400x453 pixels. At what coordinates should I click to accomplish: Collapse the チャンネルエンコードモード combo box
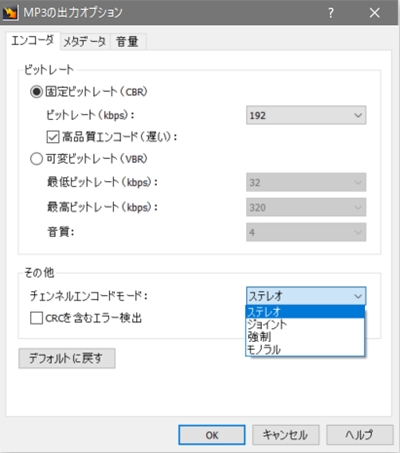(x=306, y=296)
